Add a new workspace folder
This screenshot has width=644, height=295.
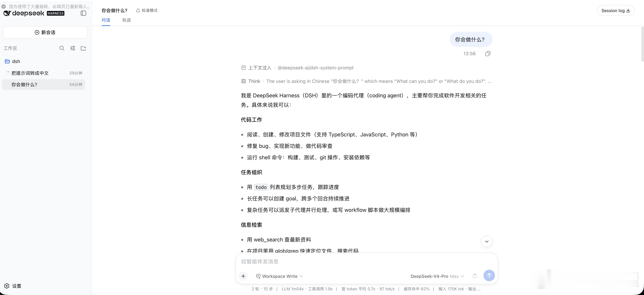tap(83, 48)
